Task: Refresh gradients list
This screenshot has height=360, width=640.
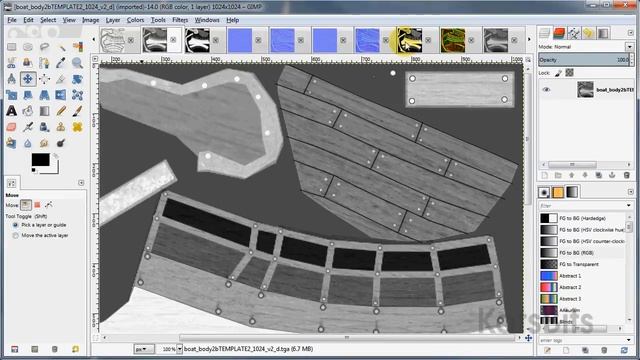Action: coord(624,350)
